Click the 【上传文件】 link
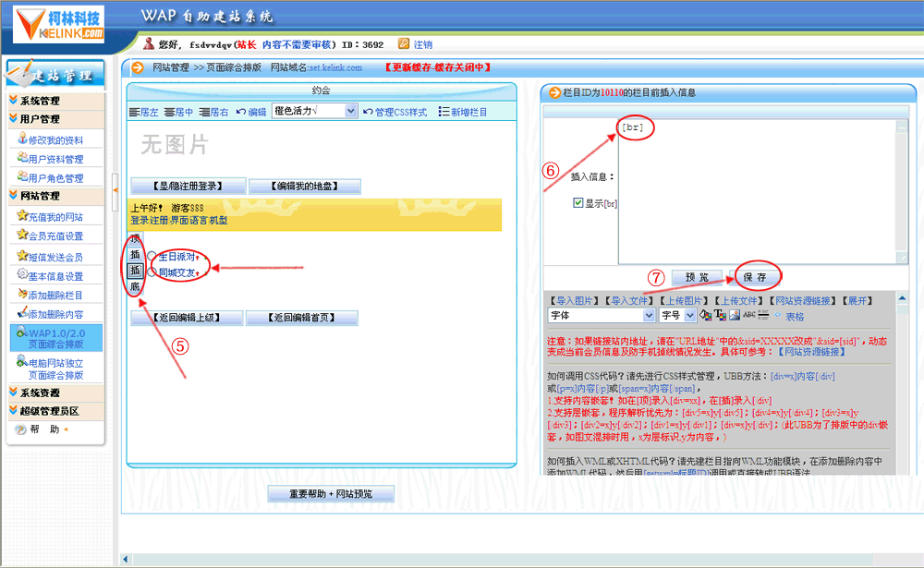 tap(739, 300)
